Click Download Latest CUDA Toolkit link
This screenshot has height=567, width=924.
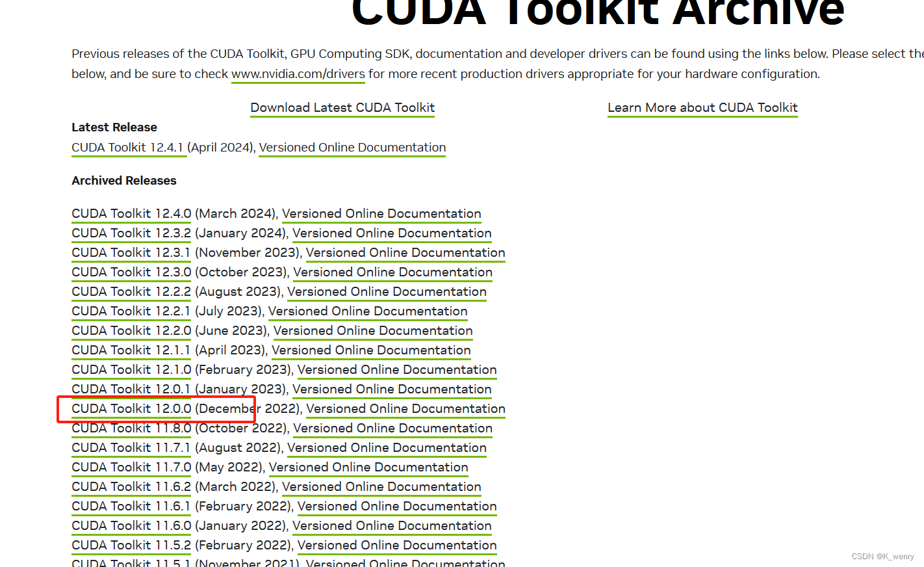(x=342, y=108)
